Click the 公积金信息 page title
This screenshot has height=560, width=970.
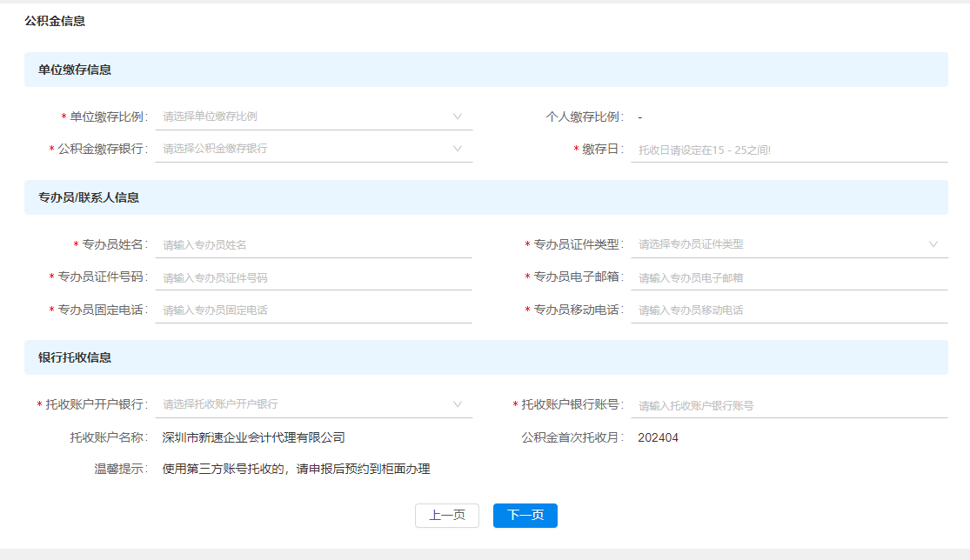click(55, 21)
